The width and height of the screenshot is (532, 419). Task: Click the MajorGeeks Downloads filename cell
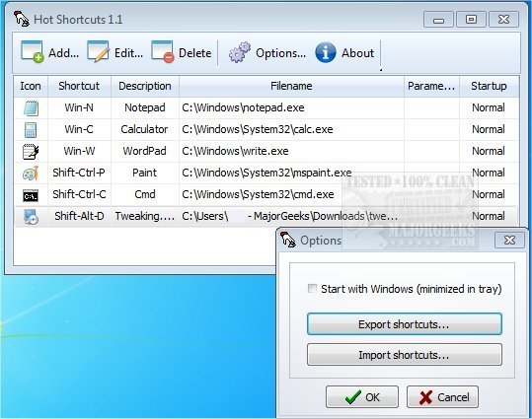(291, 216)
